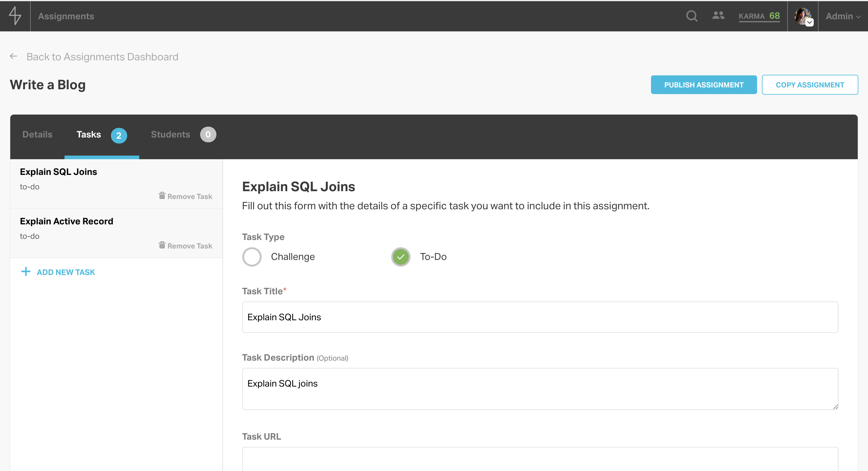The width and height of the screenshot is (868, 471).
Task: Click the plus icon for new task
Action: pyautogui.click(x=26, y=272)
